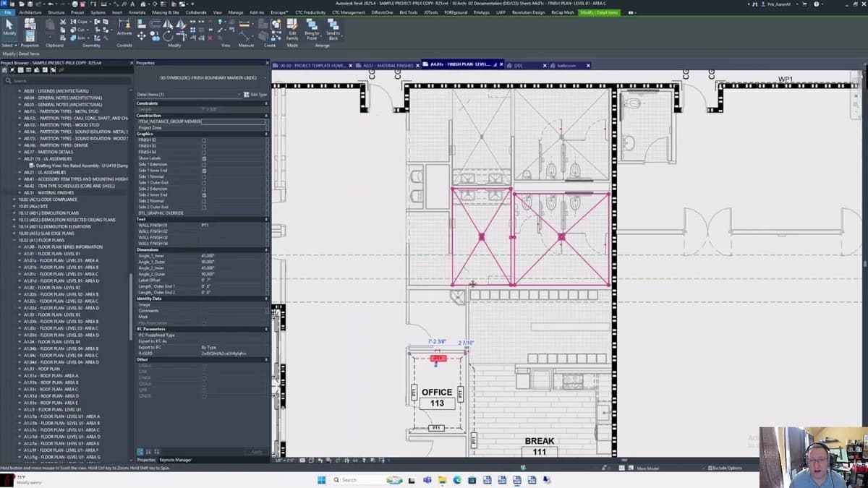
Task: Click the Create group icon
Action: 275,23
